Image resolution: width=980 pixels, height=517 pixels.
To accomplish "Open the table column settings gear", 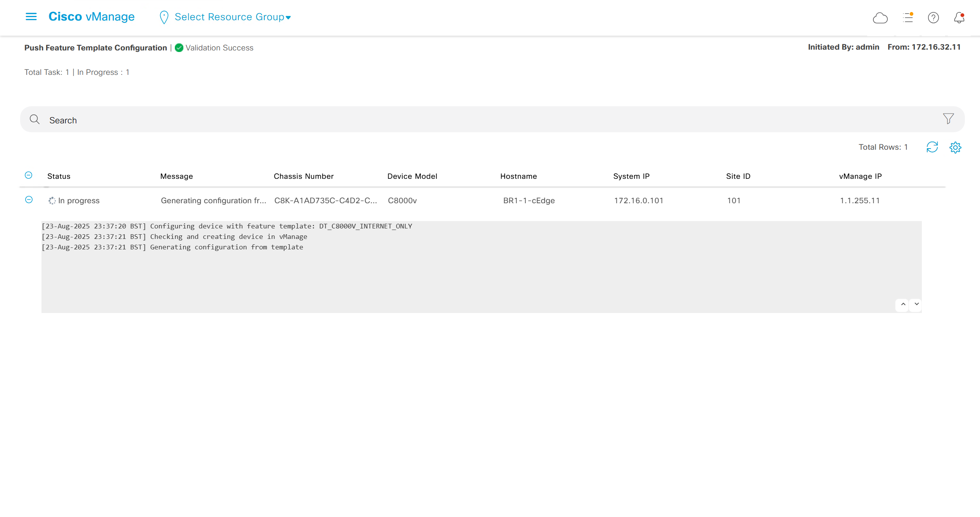I will point(955,147).
